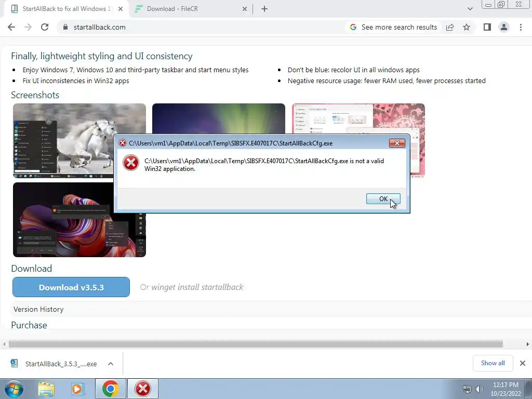Reload the startallback.com page

point(45,27)
